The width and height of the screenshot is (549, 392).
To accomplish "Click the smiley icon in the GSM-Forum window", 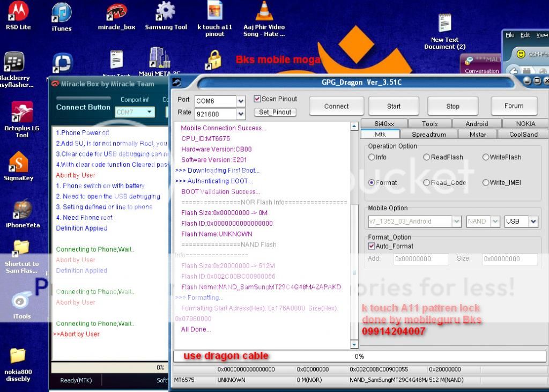I will point(521,54).
